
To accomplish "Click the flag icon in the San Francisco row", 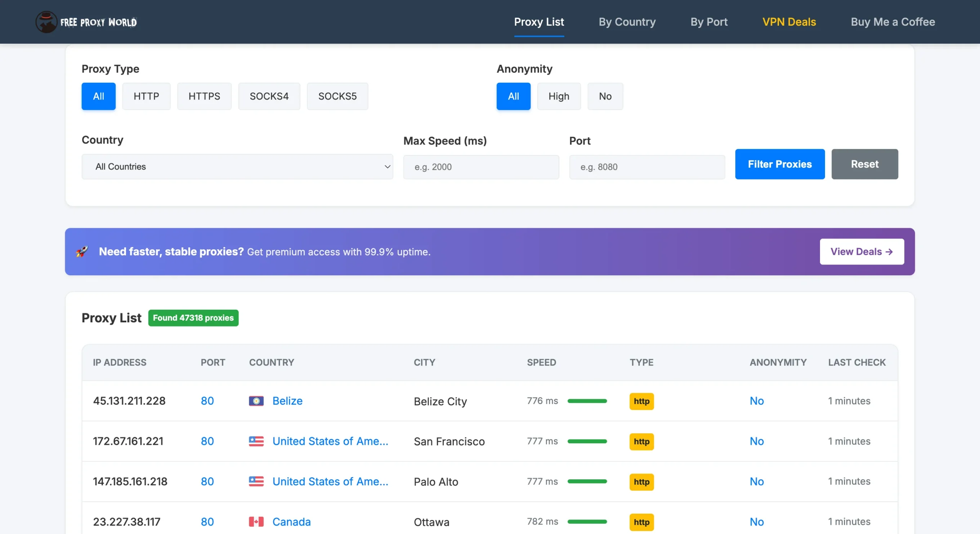I will pos(256,441).
